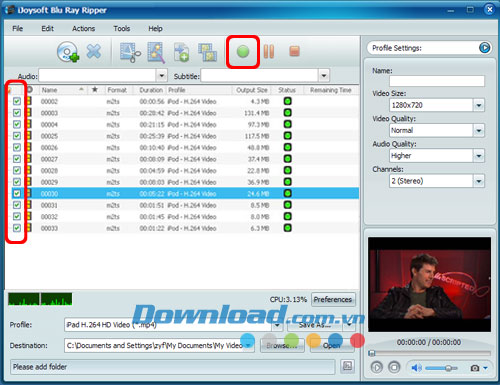The height and width of the screenshot is (385, 500).
Task: Uncheck the checkbox for 00004
Action: click(17, 124)
